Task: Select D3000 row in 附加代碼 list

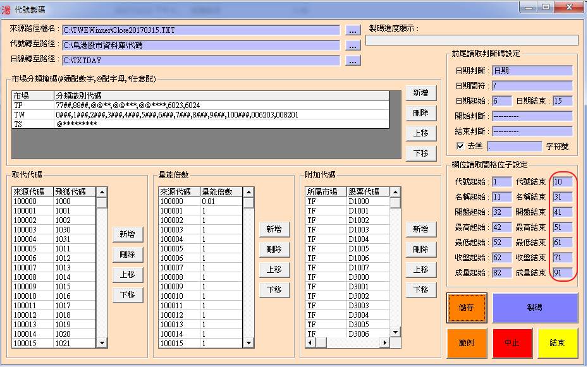Action: [348, 277]
